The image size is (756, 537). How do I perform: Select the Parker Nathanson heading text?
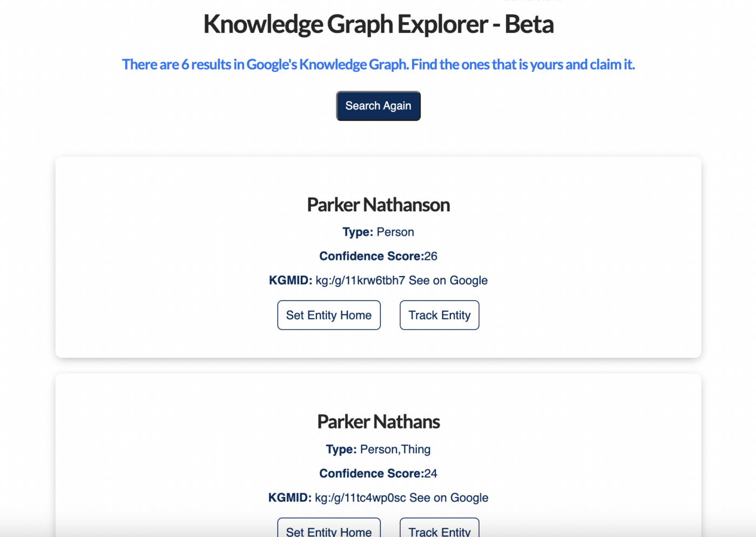click(378, 205)
